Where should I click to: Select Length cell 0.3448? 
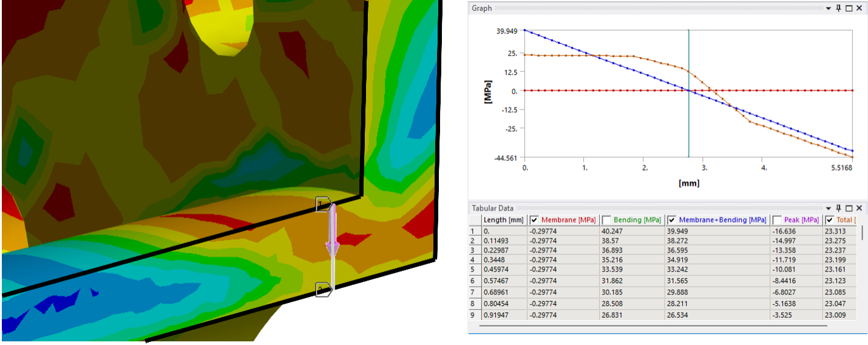click(503, 260)
